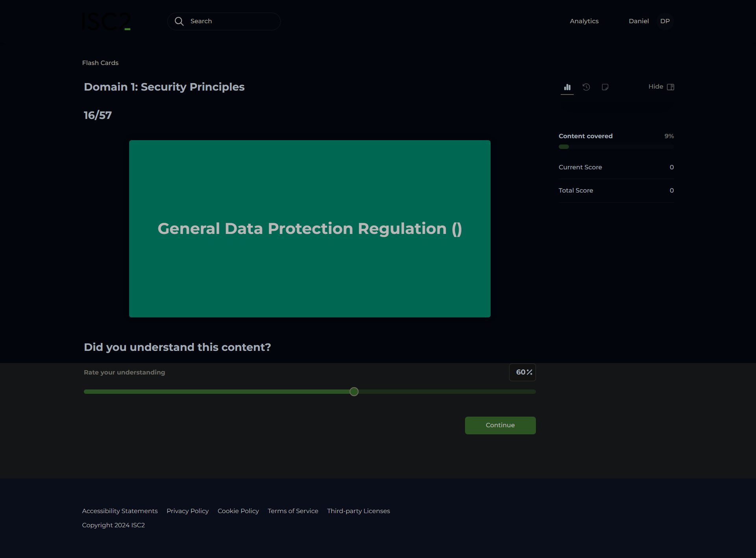The image size is (756, 558).
Task: Open the notes sticky icon tab
Action: pyautogui.click(x=605, y=87)
